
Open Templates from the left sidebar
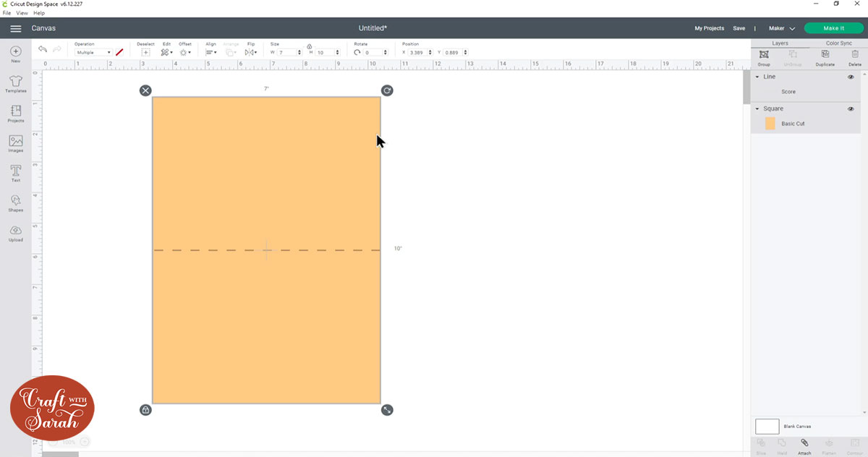(14, 85)
